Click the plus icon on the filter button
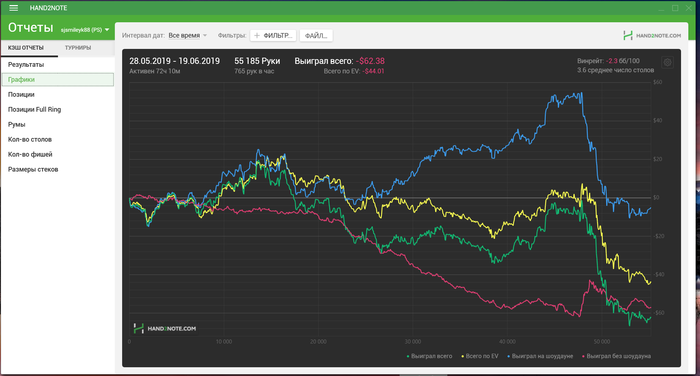The width and height of the screenshot is (700, 376). coord(257,36)
